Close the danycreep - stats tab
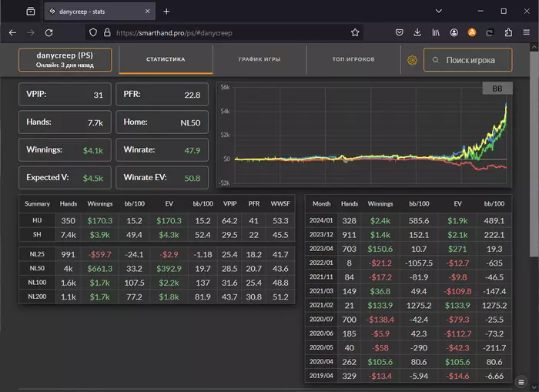 click(146, 12)
